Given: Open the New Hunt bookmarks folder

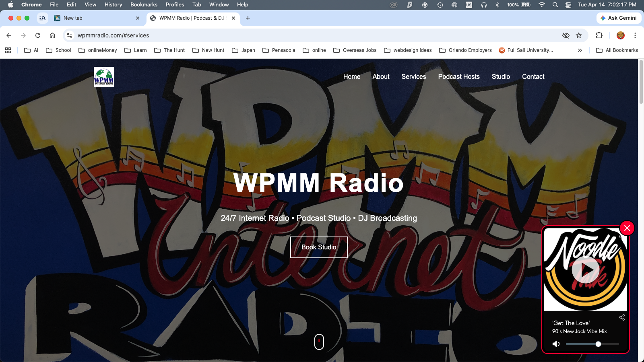Looking at the screenshot, I should pos(208,50).
